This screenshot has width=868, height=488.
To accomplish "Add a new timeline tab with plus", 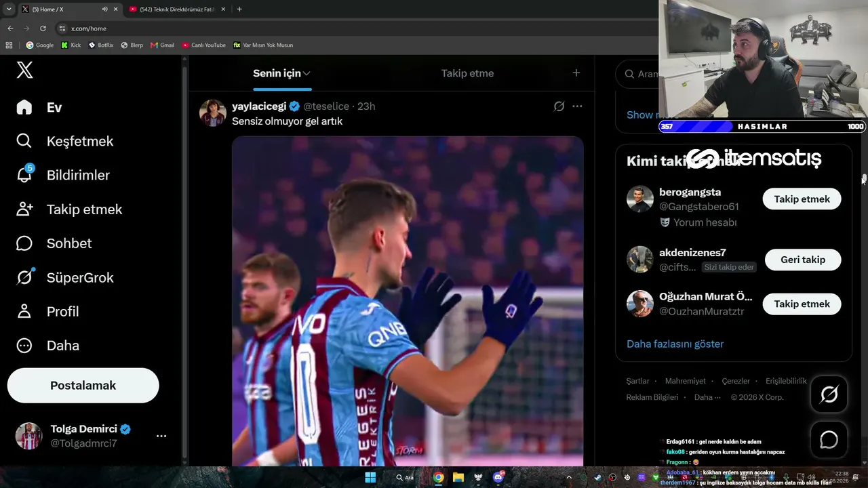I will (576, 73).
